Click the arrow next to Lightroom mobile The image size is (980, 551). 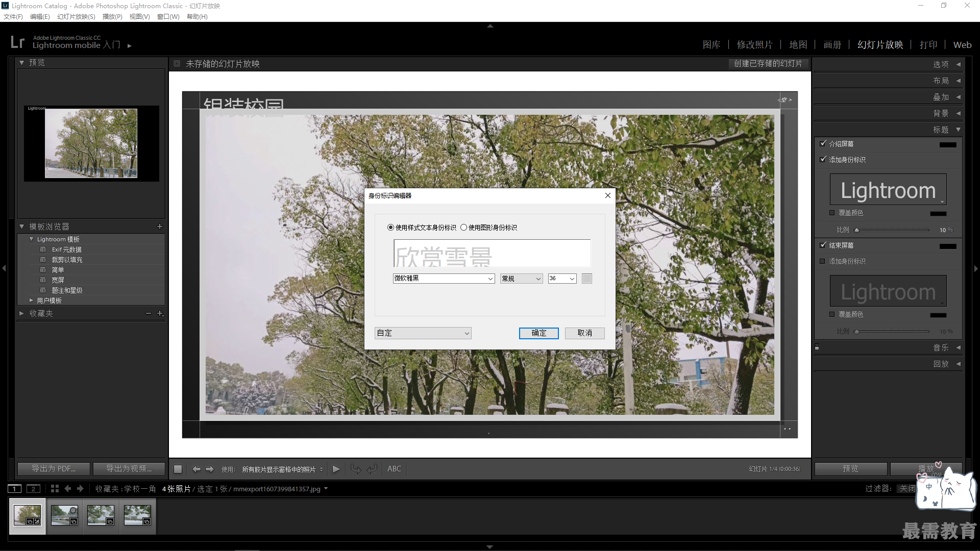(130, 46)
